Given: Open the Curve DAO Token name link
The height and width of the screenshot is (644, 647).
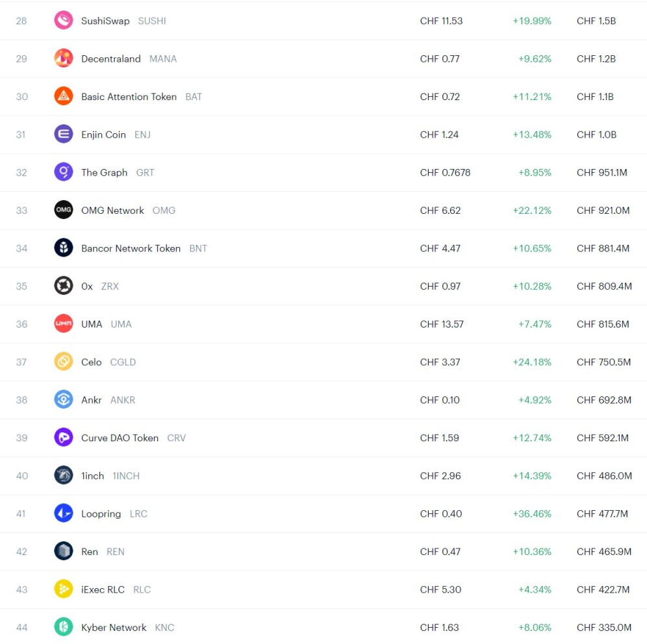Looking at the screenshot, I should (x=120, y=438).
